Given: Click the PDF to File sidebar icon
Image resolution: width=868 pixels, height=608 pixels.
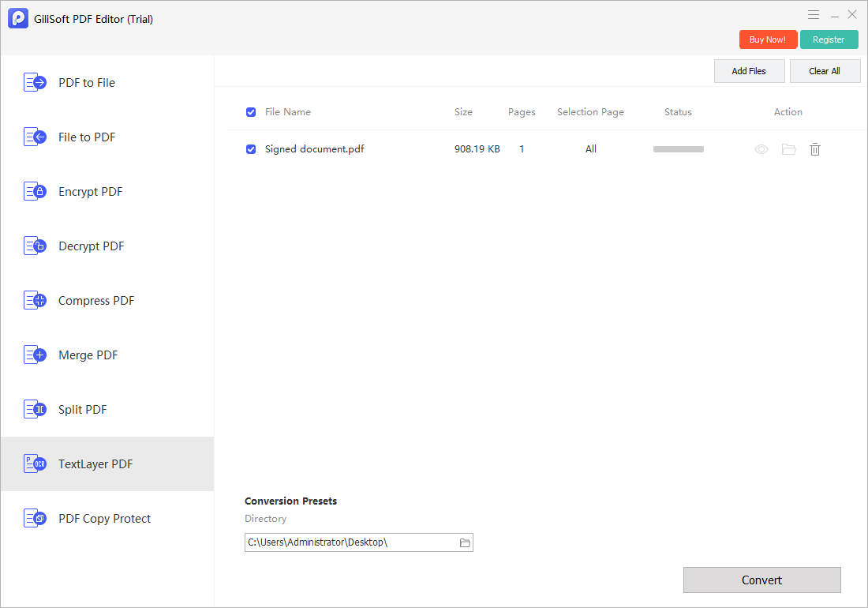Looking at the screenshot, I should (35, 82).
